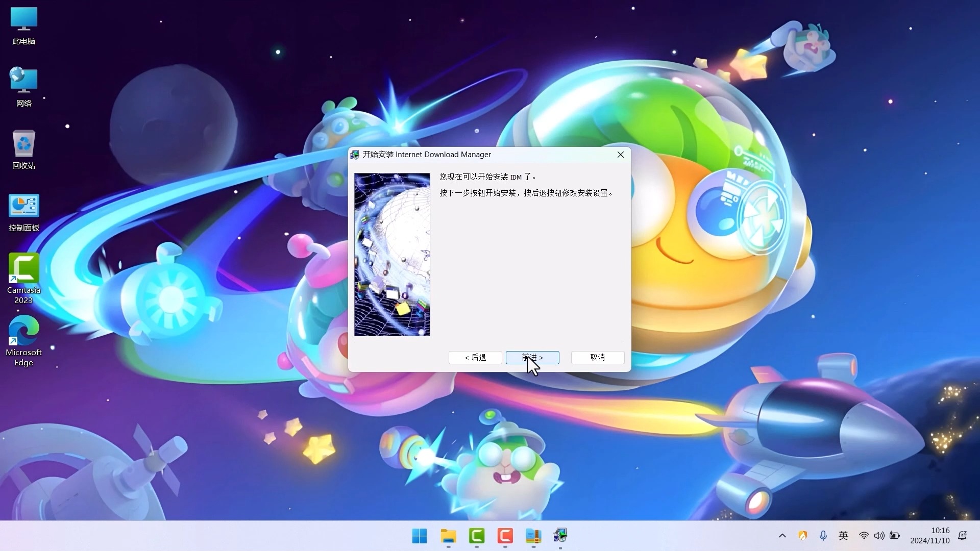Click the IDM installer title bar icon
Image resolution: width=980 pixels, height=551 pixels.
[355, 155]
